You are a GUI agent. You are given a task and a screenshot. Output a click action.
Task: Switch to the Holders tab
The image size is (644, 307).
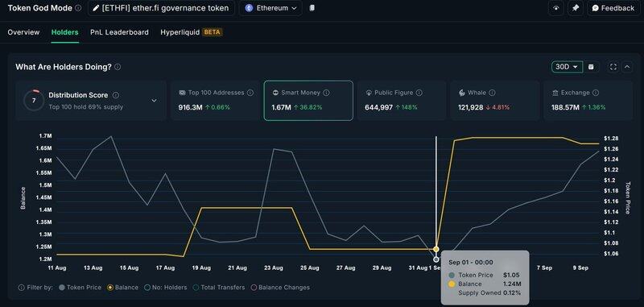pos(65,32)
